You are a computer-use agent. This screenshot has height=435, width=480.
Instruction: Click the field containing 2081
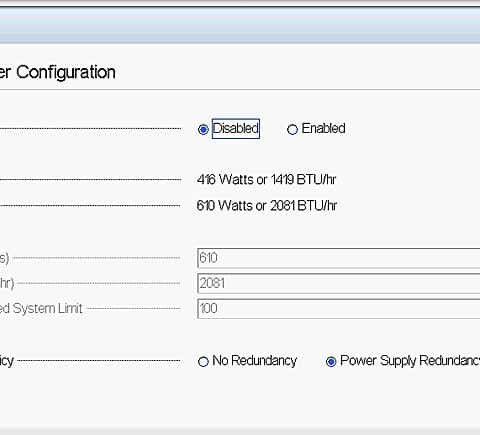[339, 283]
